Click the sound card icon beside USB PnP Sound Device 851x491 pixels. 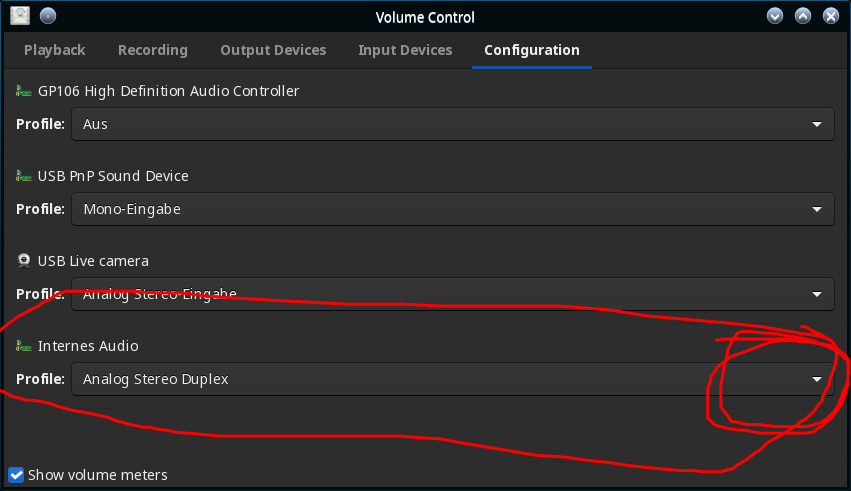pyautogui.click(x=23, y=176)
